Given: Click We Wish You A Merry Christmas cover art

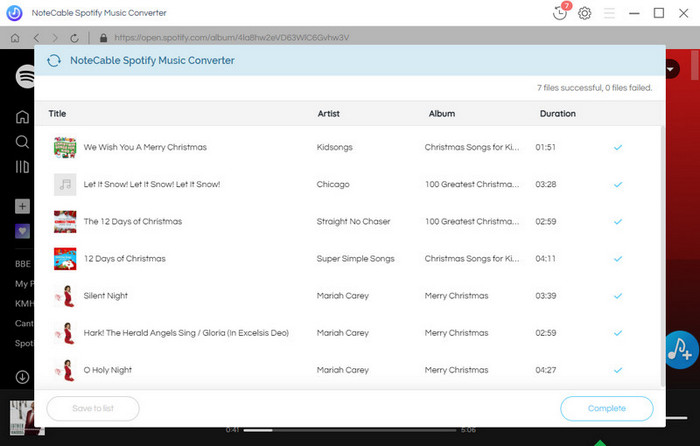Looking at the screenshot, I should click(65, 147).
